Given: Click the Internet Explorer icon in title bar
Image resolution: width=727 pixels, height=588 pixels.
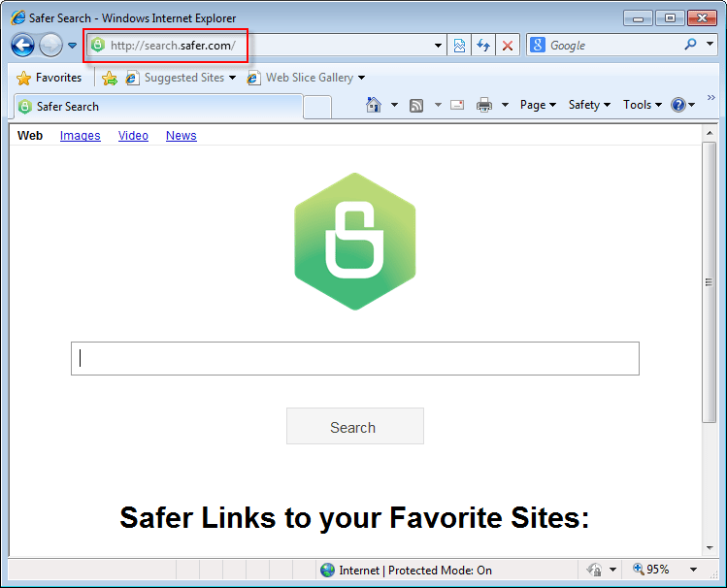Looking at the screenshot, I should [18, 17].
